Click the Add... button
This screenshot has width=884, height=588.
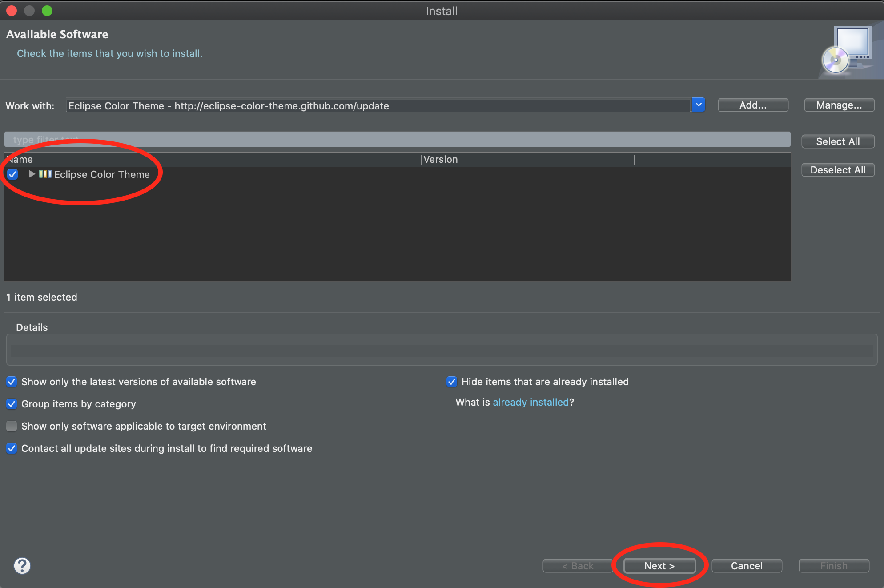click(752, 105)
